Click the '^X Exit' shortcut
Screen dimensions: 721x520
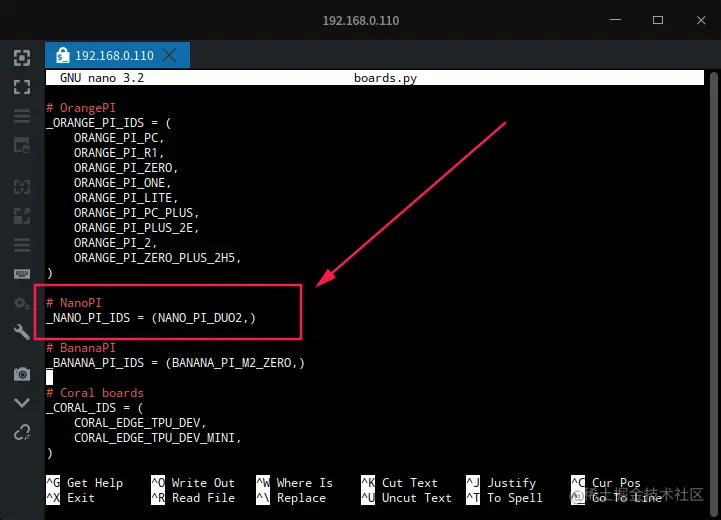click(70, 498)
